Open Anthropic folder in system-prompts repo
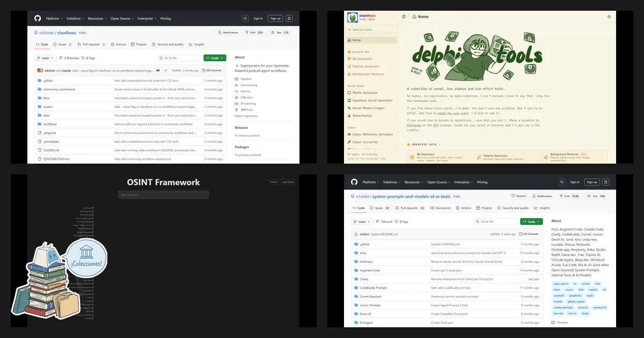Image resolution: width=644 pixels, height=338 pixels. tap(367, 261)
